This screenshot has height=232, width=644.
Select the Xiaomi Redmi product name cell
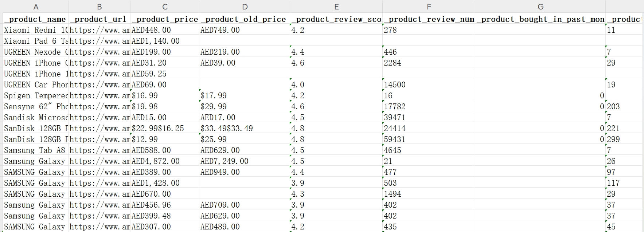coord(36,30)
